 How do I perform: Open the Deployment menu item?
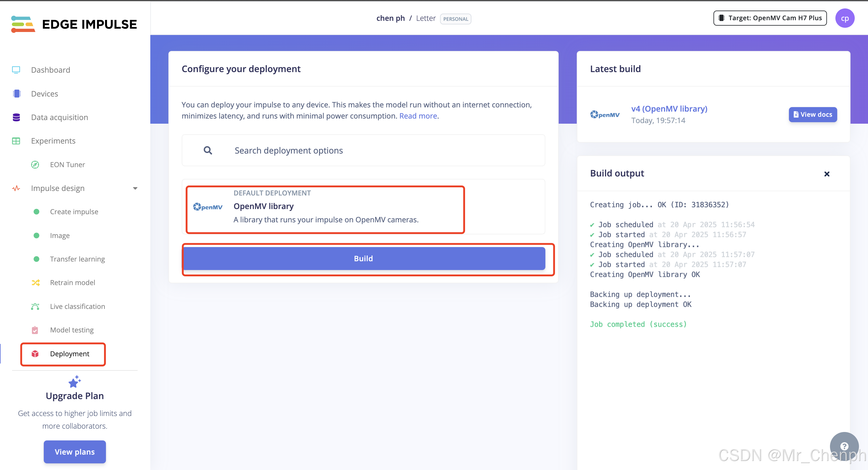69,354
